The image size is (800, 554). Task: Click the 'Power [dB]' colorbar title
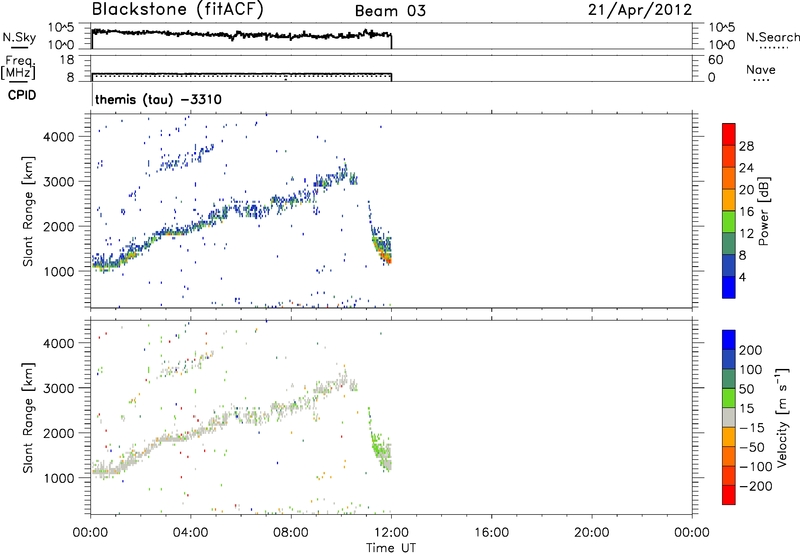[763, 211]
